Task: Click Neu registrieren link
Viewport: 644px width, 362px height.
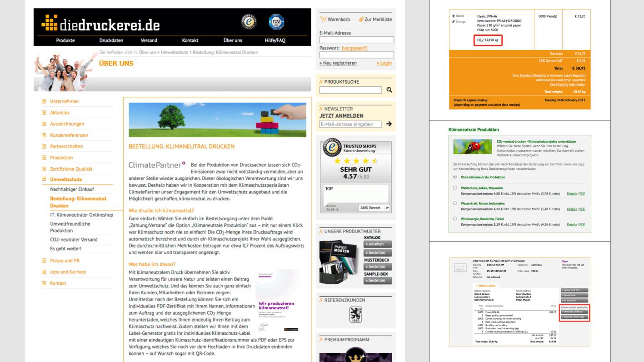Action: [x=338, y=63]
